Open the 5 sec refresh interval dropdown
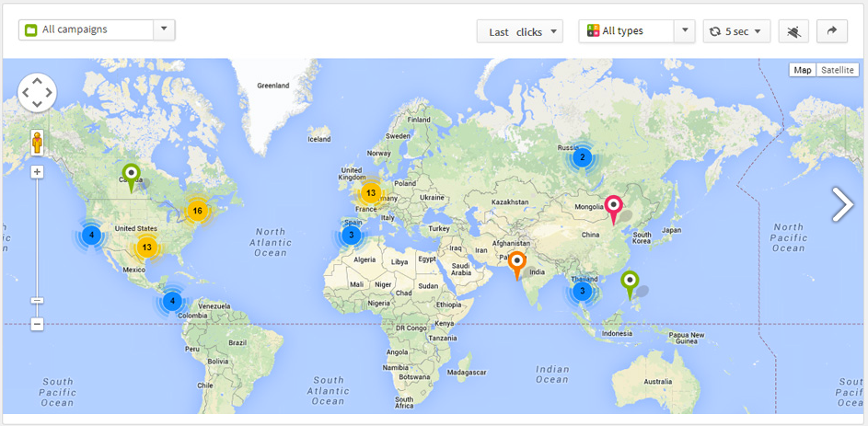The height and width of the screenshot is (426, 868). [x=736, y=31]
